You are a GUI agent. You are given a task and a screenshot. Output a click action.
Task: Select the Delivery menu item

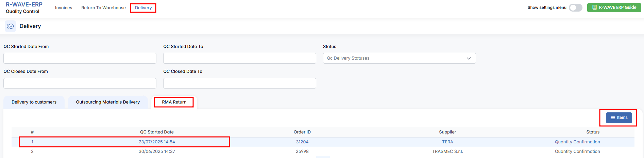(x=143, y=8)
